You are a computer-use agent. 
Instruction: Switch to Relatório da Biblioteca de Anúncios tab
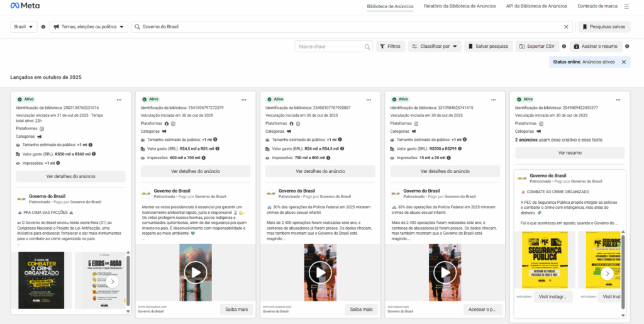(459, 6)
